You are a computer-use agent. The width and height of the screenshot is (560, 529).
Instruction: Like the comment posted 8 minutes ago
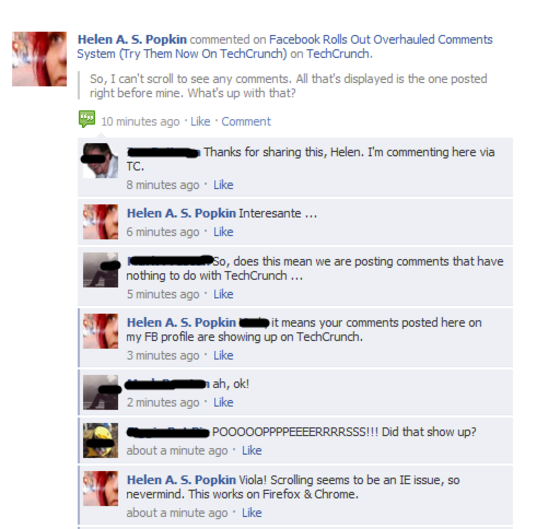(223, 185)
